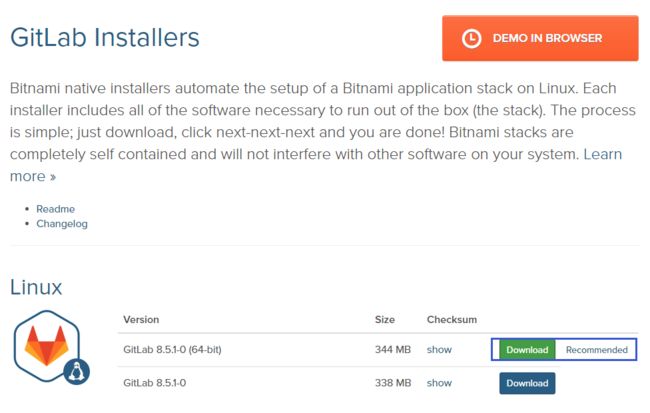Click the 'more »' link text

click(33, 176)
